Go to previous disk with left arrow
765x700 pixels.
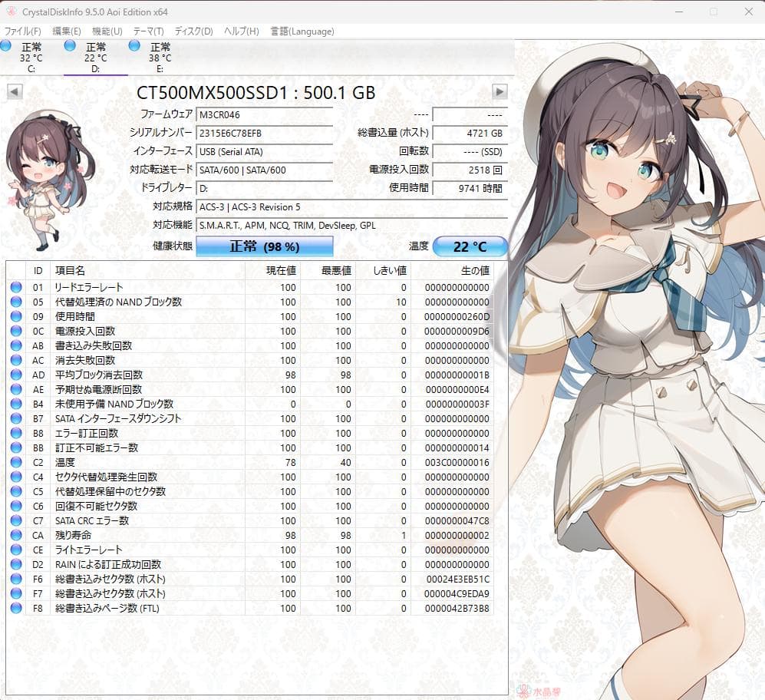(x=15, y=91)
